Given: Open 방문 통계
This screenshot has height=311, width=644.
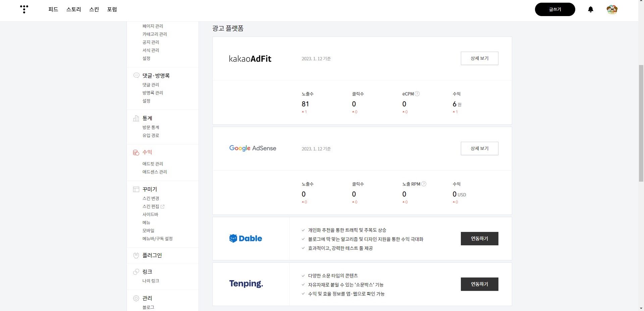Looking at the screenshot, I should click(x=151, y=127).
